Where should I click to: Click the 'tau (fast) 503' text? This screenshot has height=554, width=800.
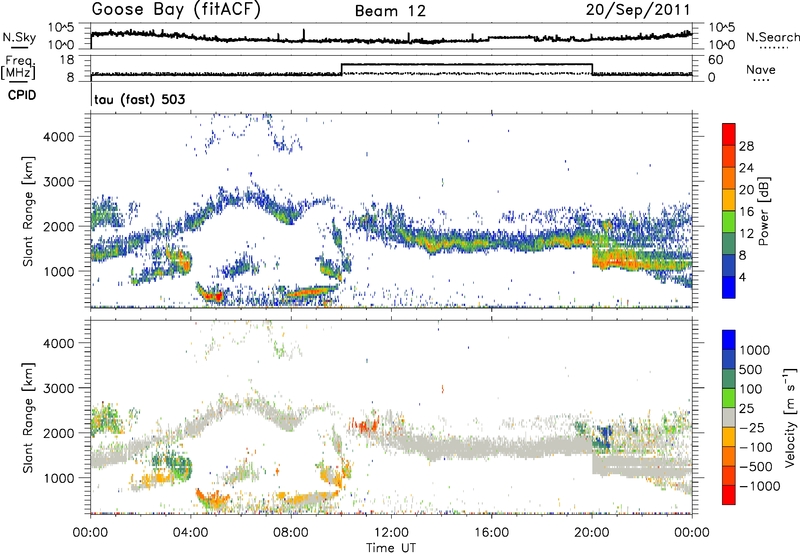coord(140,99)
